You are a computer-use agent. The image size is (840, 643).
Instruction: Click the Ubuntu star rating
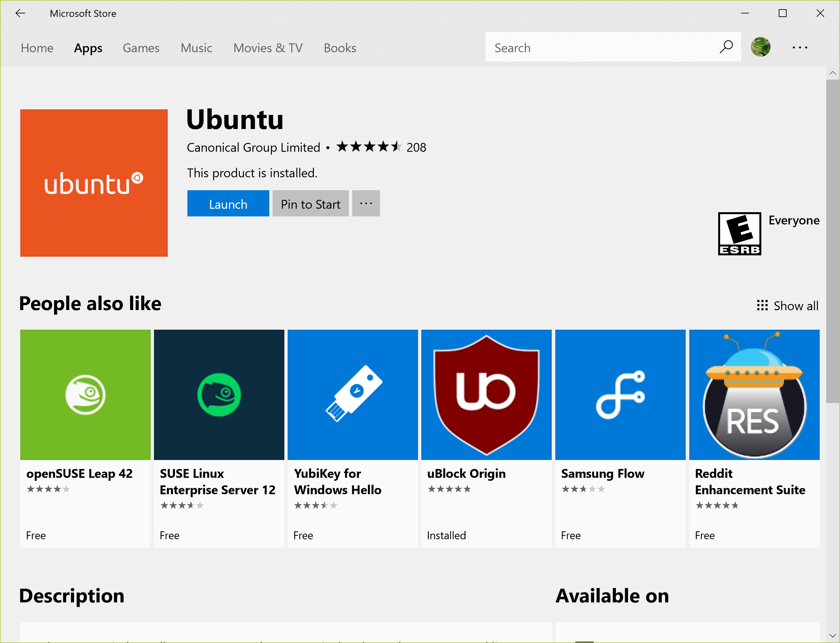(369, 147)
